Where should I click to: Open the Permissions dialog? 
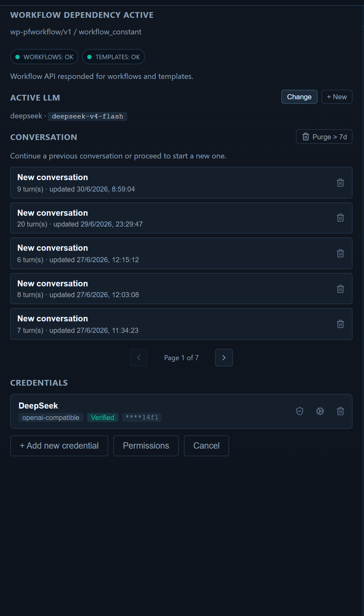coord(146,446)
